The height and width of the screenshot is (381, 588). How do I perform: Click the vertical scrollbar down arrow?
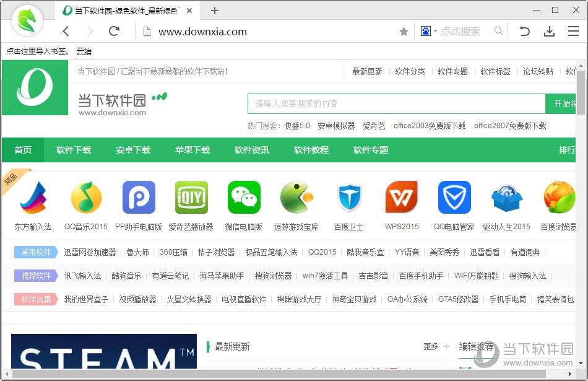pos(581,363)
